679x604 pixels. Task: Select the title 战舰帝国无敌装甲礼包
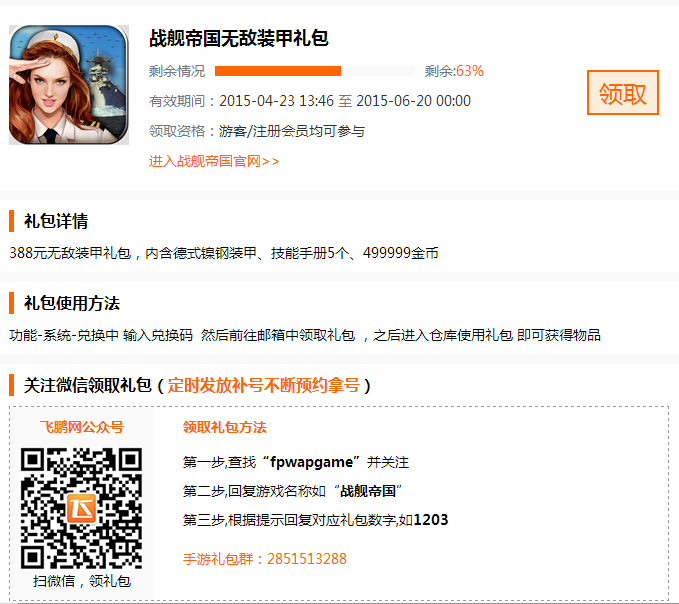(239, 38)
